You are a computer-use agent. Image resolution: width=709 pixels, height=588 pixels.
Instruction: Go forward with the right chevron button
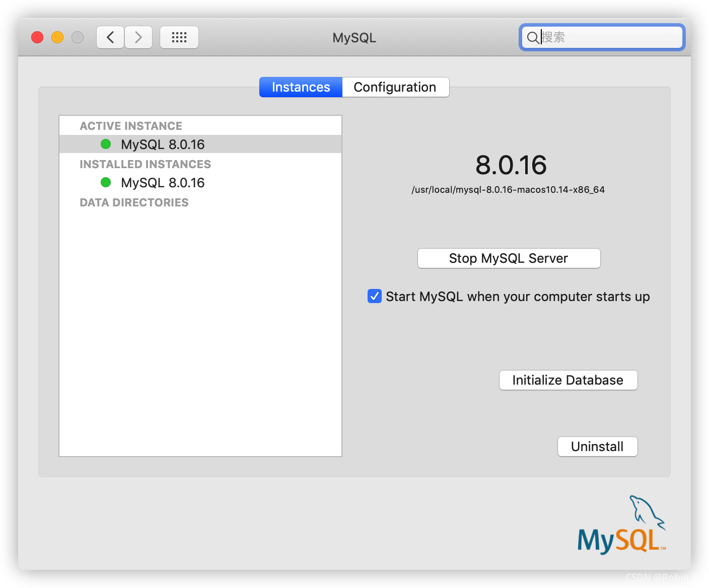138,37
